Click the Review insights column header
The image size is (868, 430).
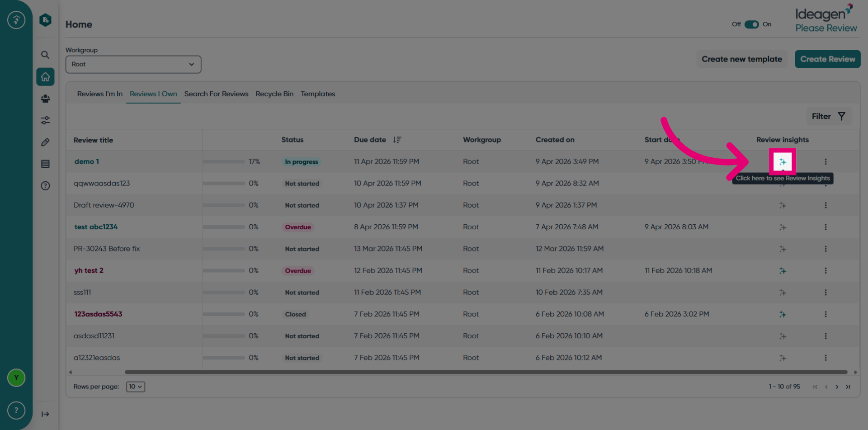[783, 140]
